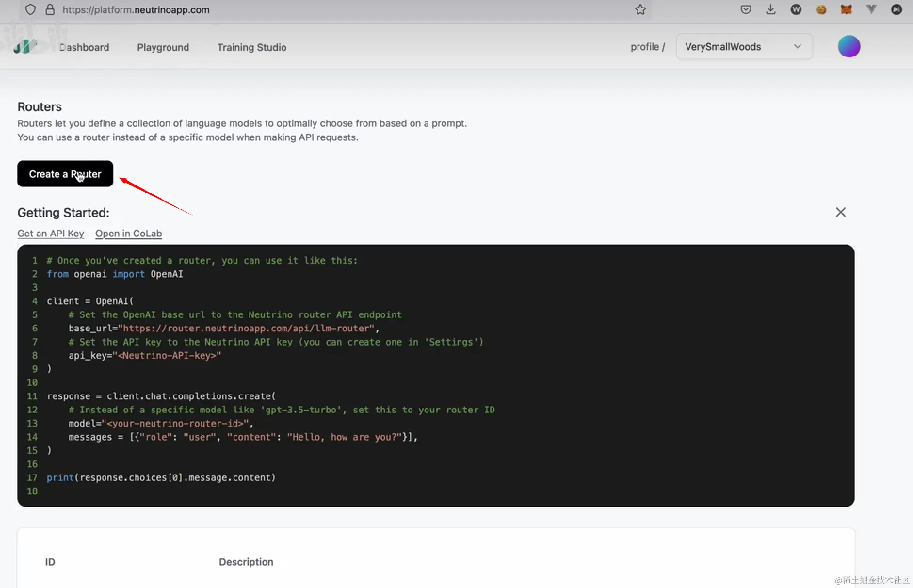Expand the VerySmallWoods profile dropdown

(x=744, y=47)
